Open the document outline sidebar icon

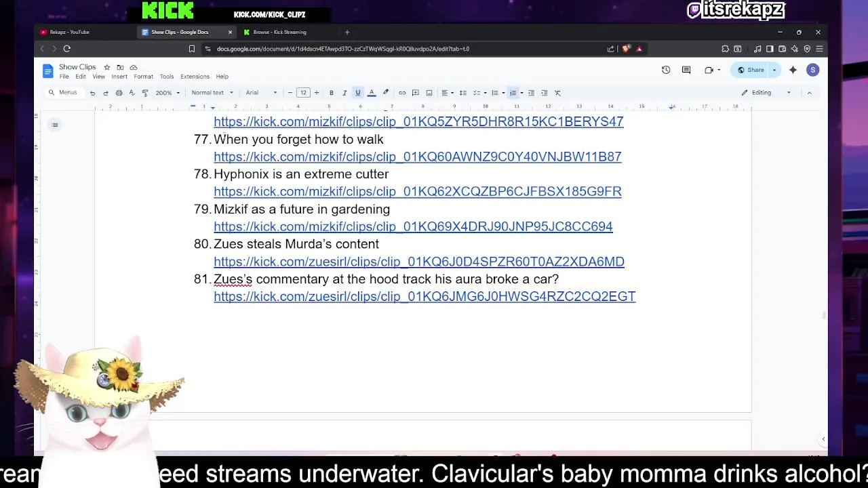coord(55,125)
